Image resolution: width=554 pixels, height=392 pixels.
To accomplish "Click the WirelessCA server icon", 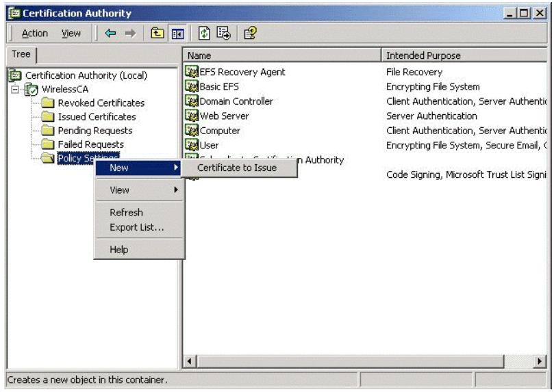I will [31, 89].
